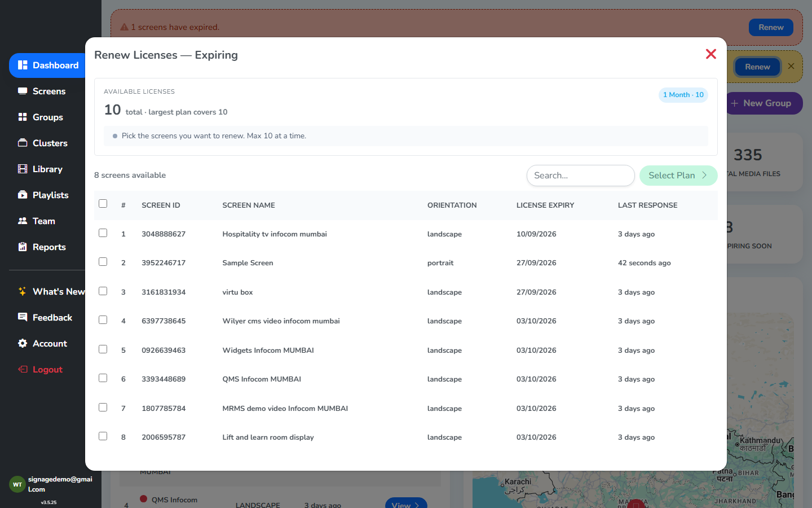Click the Account gear icon
This screenshot has width=812, height=508.
click(x=23, y=343)
